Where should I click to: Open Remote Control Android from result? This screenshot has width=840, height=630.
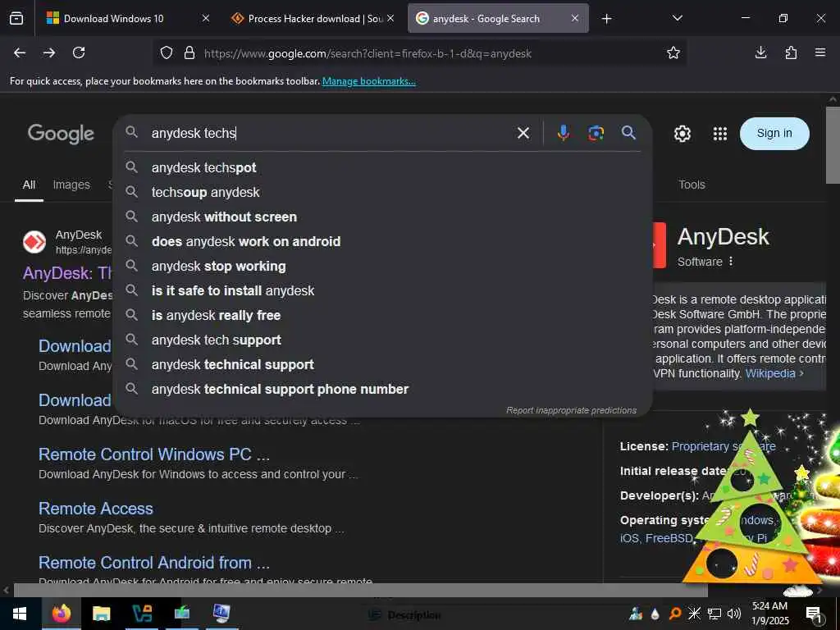153,563
